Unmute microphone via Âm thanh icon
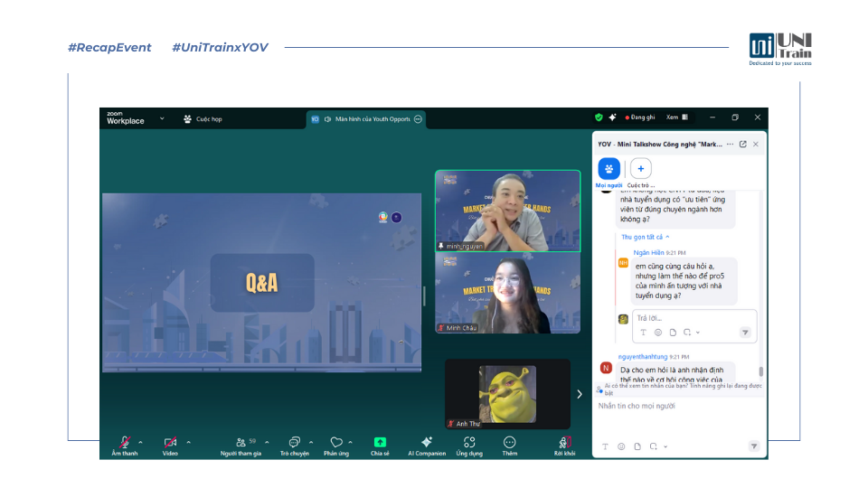868x488 pixels. tap(125, 442)
